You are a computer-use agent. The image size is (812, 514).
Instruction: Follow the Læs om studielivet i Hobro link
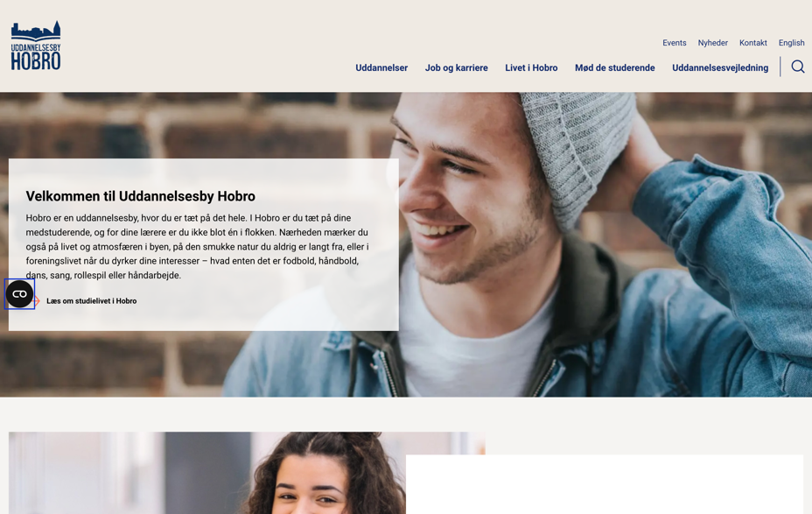[92, 301]
